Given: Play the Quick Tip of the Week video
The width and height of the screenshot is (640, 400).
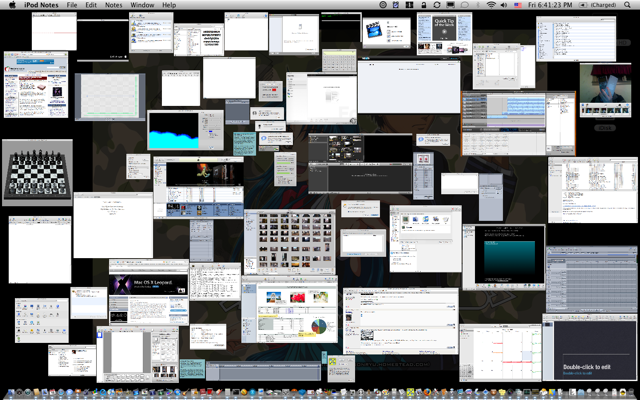Looking at the screenshot, I should coord(444,31).
